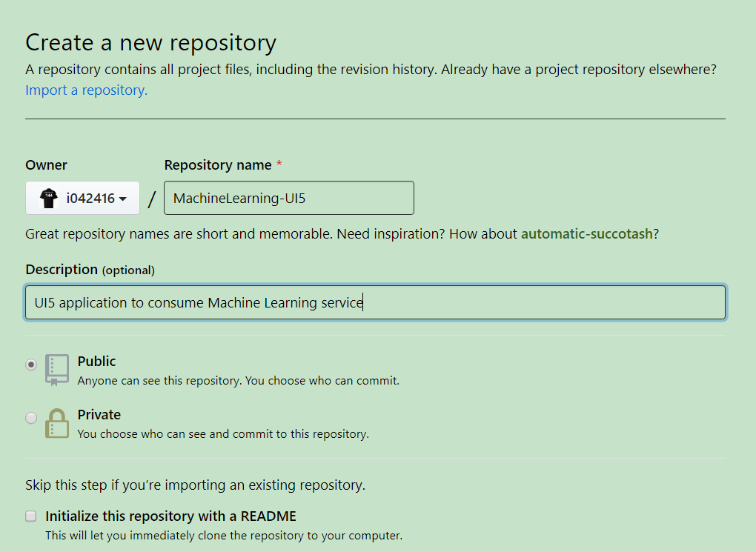Open the Import a repository link

tap(86, 90)
